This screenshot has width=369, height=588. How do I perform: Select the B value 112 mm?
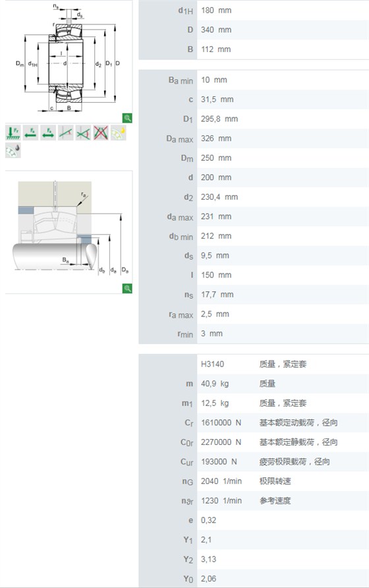pos(215,49)
